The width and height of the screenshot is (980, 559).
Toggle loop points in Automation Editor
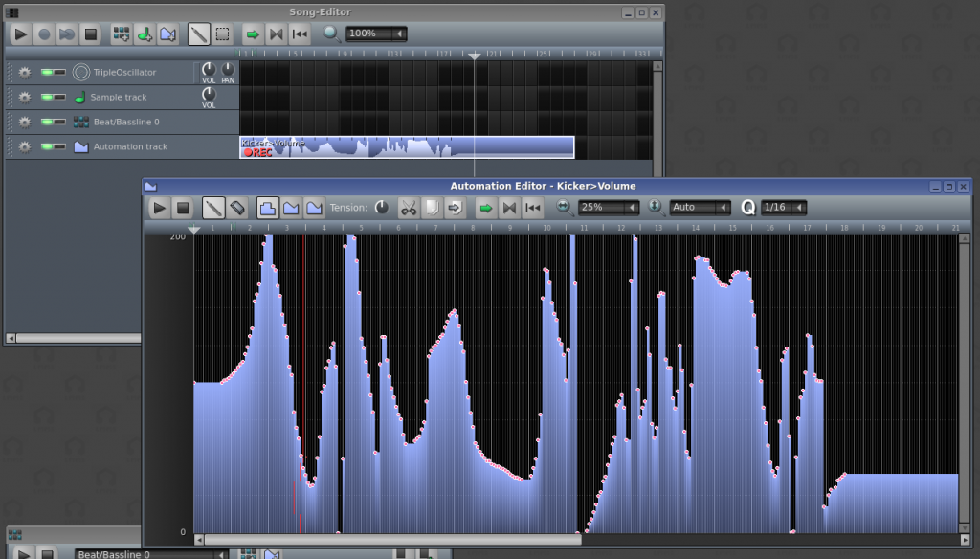(x=509, y=208)
